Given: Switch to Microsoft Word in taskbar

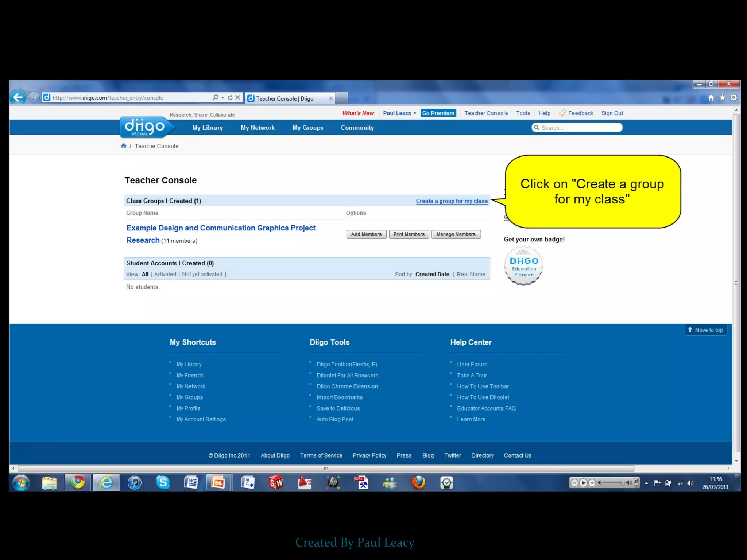Looking at the screenshot, I should 191,483.
